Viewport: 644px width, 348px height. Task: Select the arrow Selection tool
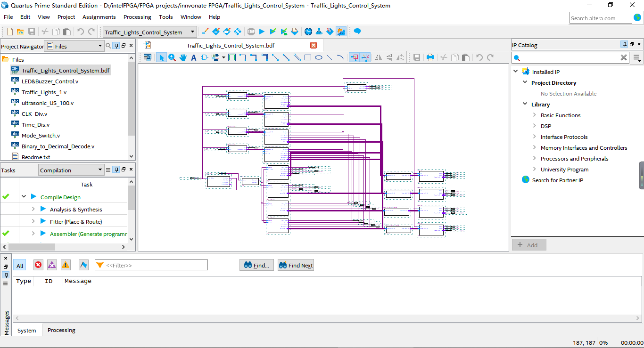pos(161,57)
